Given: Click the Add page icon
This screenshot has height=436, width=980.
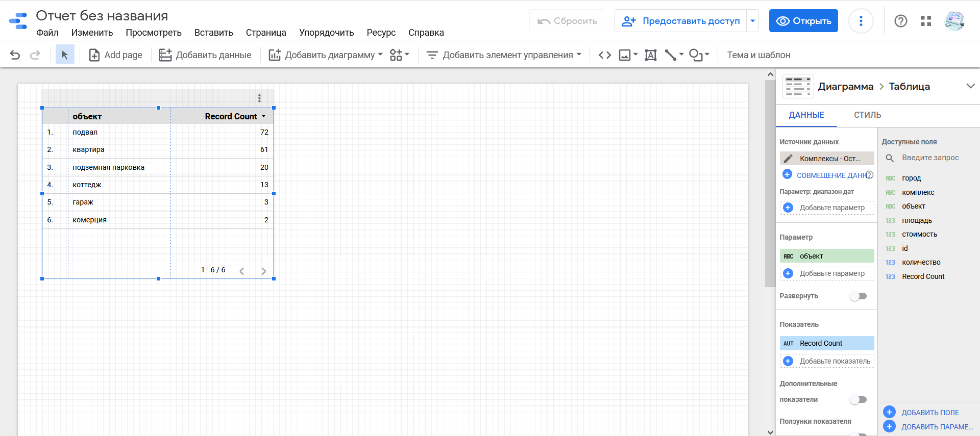Looking at the screenshot, I should 94,55.
